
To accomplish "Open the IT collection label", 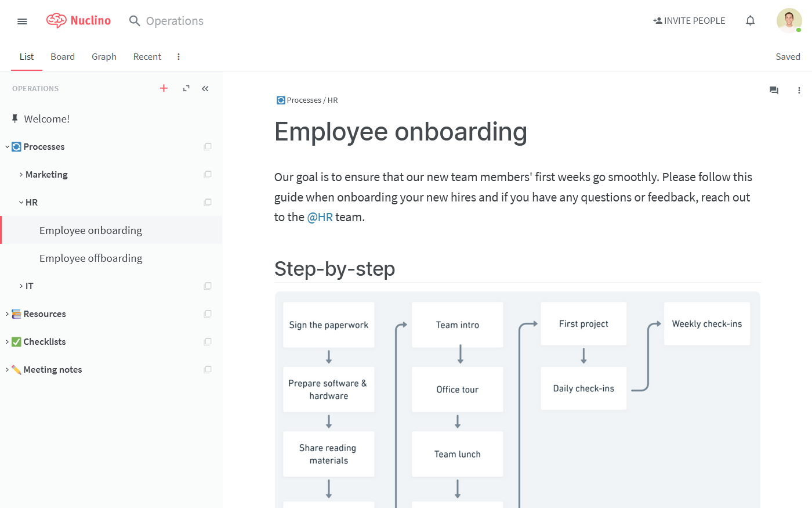I will 30,286.
